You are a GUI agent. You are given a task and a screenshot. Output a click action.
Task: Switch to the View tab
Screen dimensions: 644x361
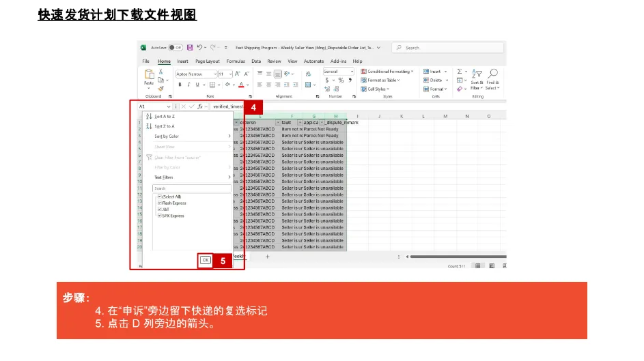tap(292, 61)
